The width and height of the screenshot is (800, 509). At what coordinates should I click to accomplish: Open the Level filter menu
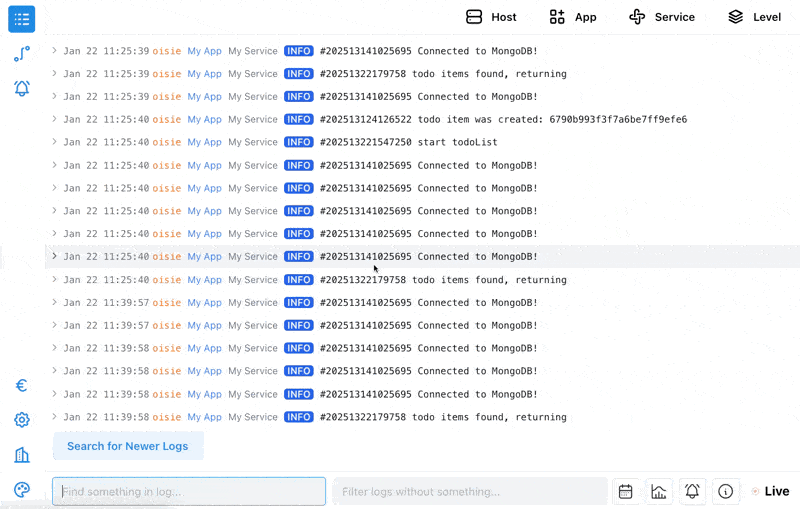coord(754,17)
